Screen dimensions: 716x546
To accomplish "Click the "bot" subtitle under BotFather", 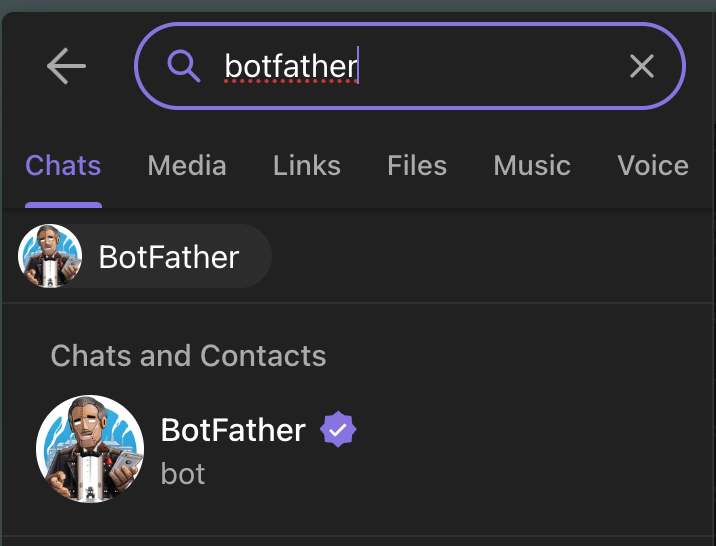I will [183, 473].
